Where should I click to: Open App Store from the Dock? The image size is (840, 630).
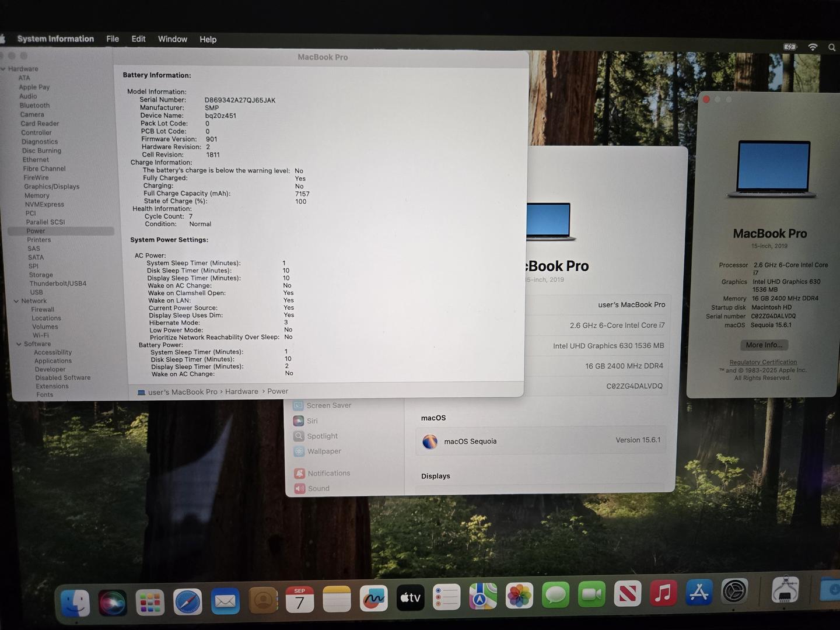699,593
